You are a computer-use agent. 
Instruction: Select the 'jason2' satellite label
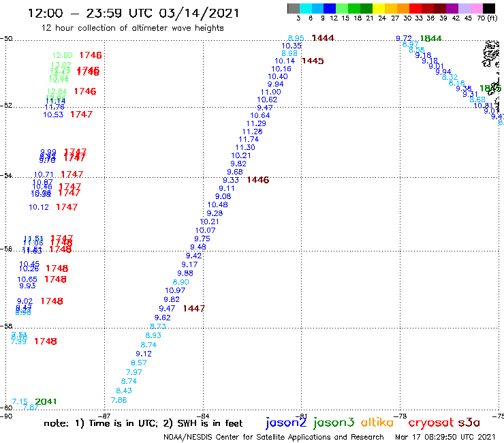tap(286, 423)
